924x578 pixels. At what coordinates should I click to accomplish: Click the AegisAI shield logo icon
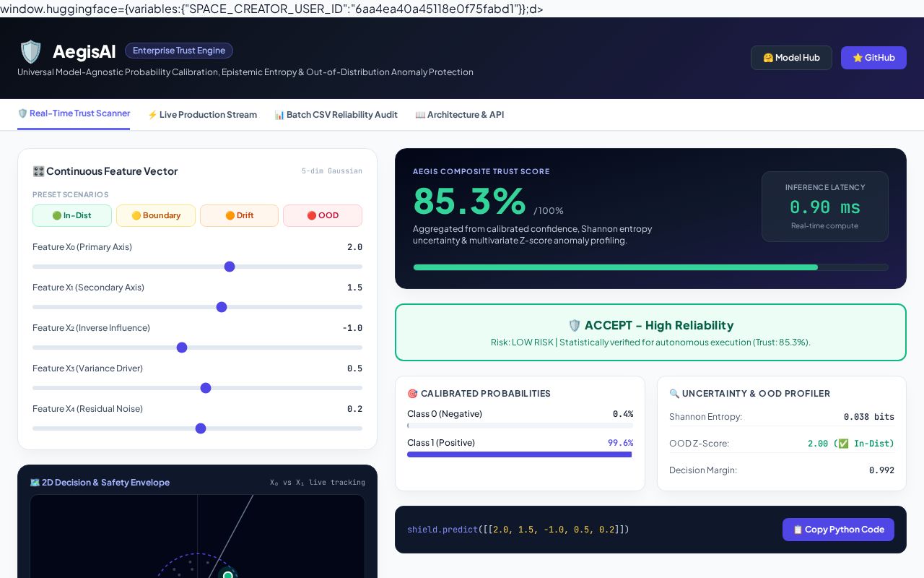30,51
